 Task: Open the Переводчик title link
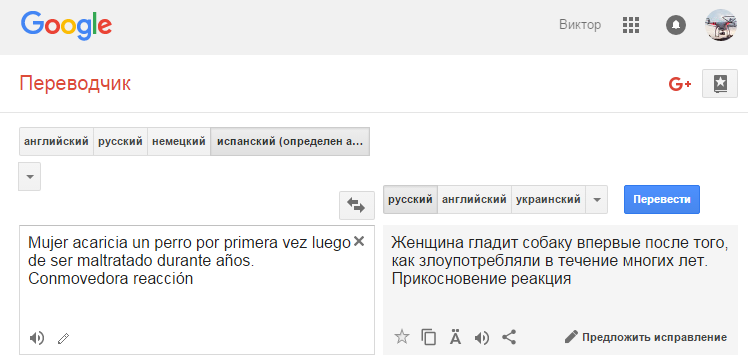(x=75, y=84)
